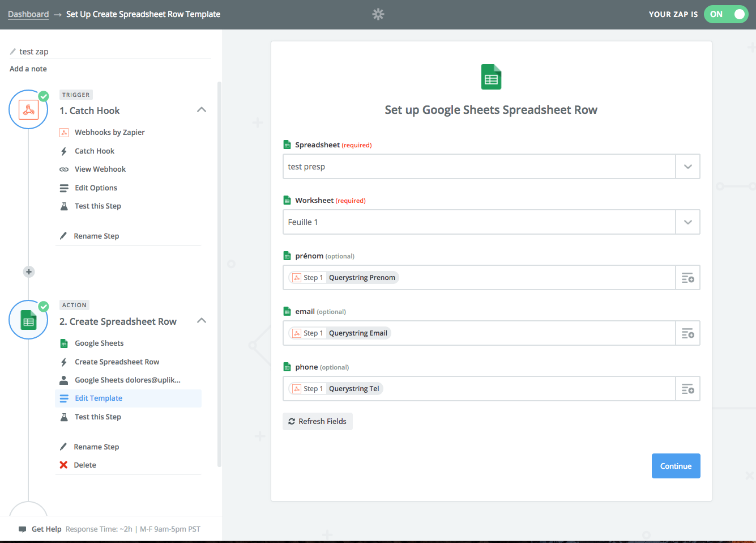The width and height of the screenshot is (756, 543).
Task: Click the Zapier loading logo in header
Action: tap(378, 14)
